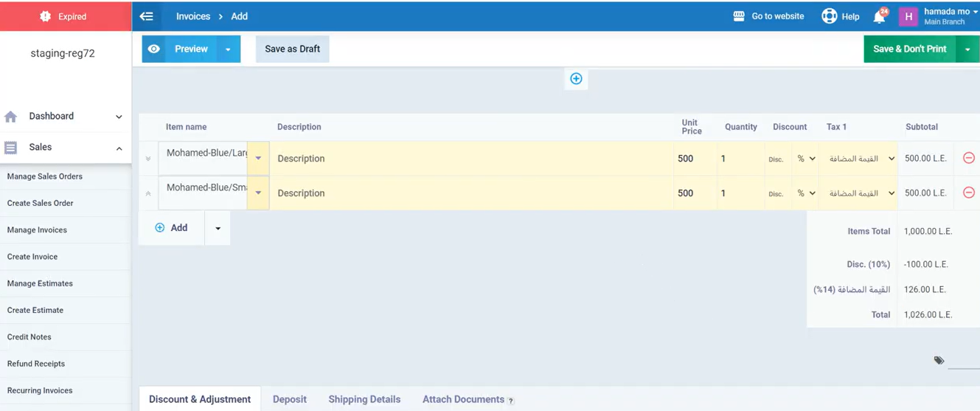This screenshot has height=411, width=980.
Task: Click the back arrow menu toggle icon
Action: tap(147, 16)
